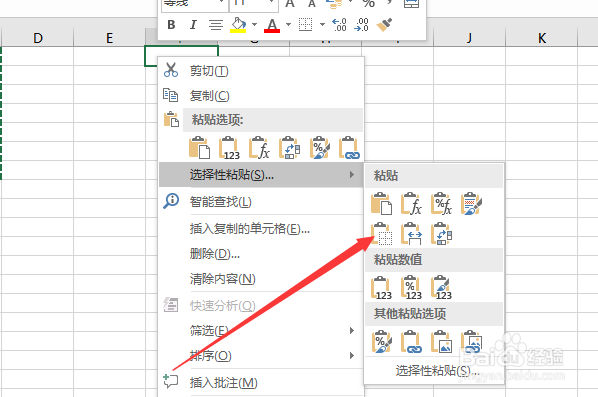Click the paste formulas fx icon under 粘贴选项
The image size is (598, 397).
click(x=259, y=148)
